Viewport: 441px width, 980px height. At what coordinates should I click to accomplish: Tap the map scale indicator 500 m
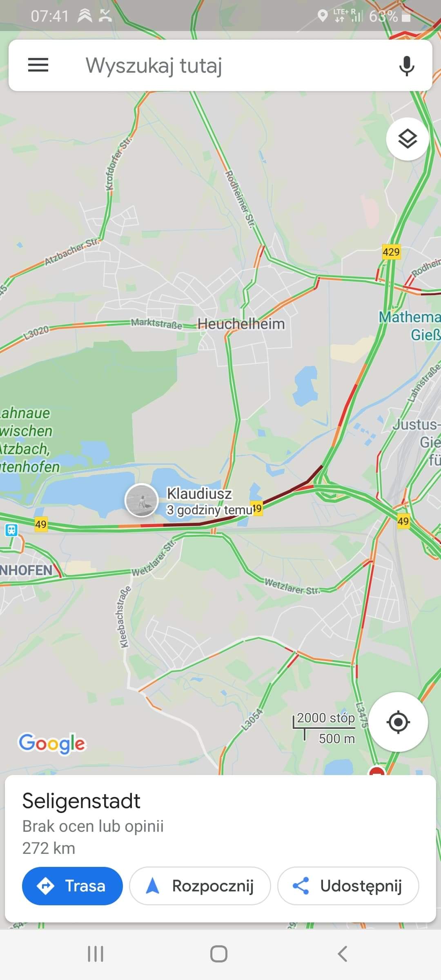(x=337, y=738)
